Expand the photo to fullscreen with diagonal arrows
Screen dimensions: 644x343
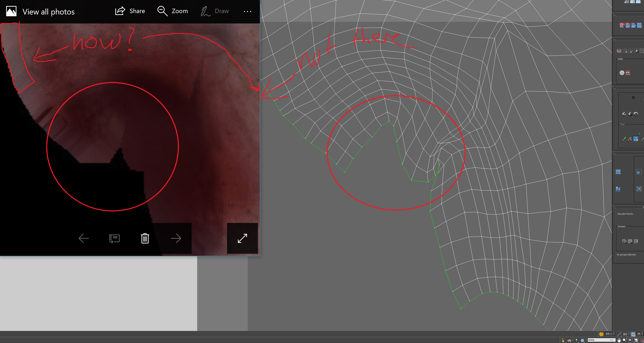242,238
